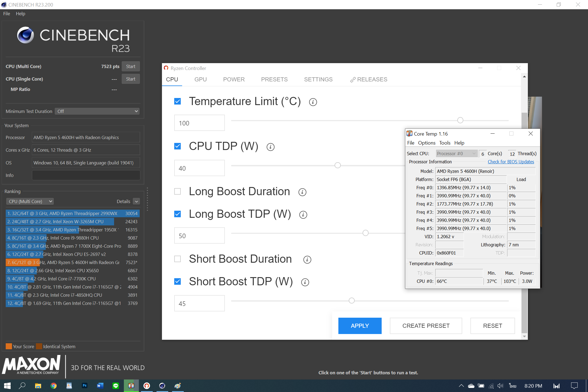Viewport: 588px width, 392px height.
Task: Switch to Core Temp via taskbar icon
Action: click(131, 386)
